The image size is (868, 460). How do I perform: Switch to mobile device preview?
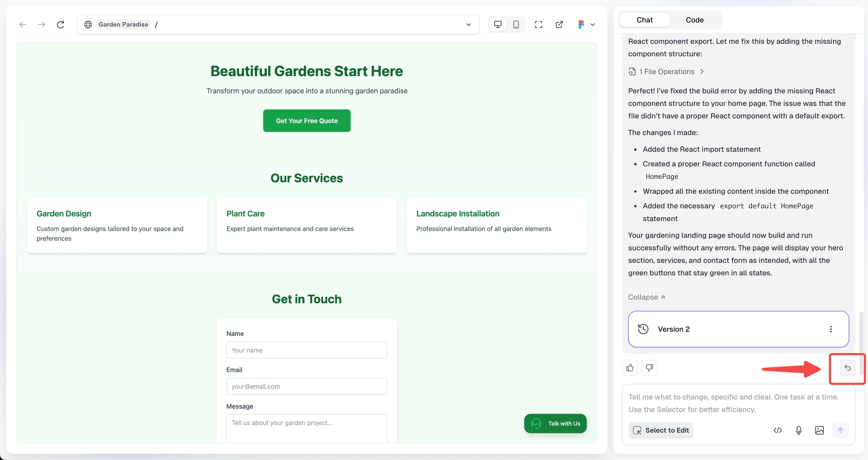coord(516,24)
